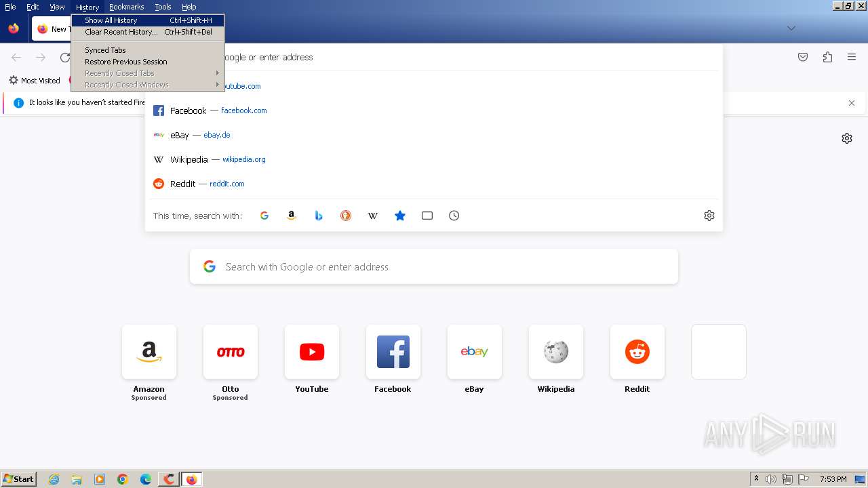Dismiss the notification bar with X
The height and width of the screenshot is (488, 868).
tap(852, 103)
